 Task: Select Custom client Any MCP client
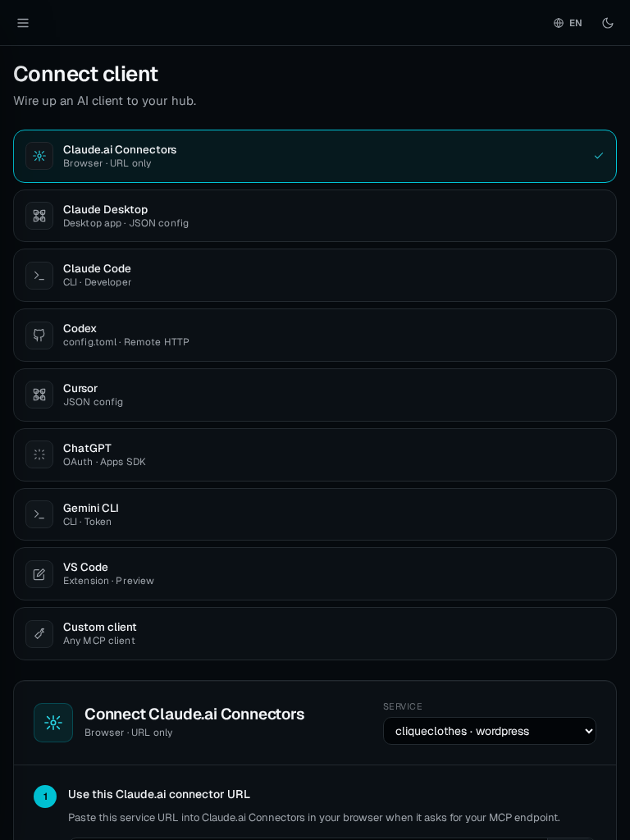click(x=315, y=634)
